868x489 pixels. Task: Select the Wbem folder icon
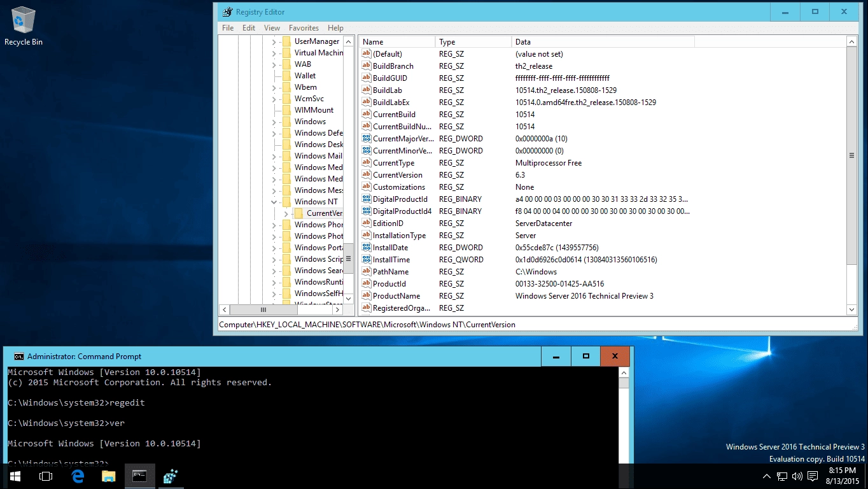286,87
